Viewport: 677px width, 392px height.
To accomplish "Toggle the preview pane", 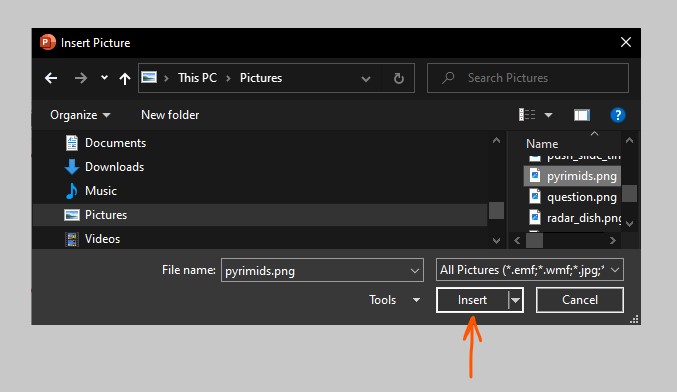I will click(582, 115).
